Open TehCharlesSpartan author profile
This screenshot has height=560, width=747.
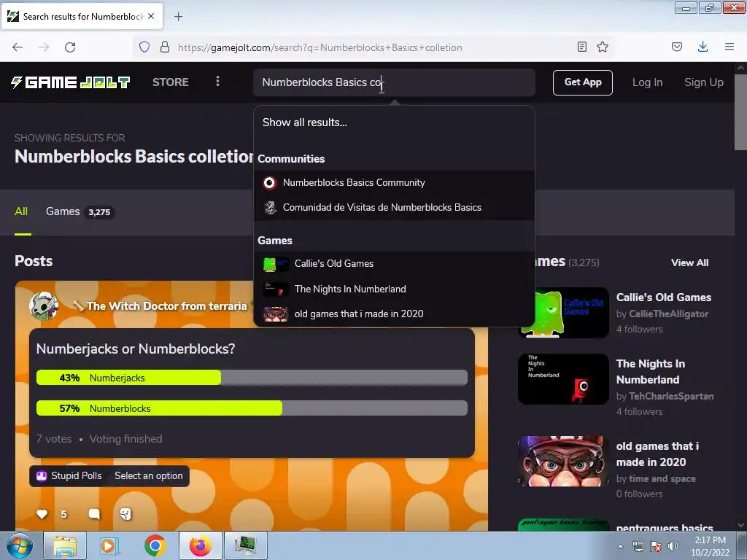671,396
